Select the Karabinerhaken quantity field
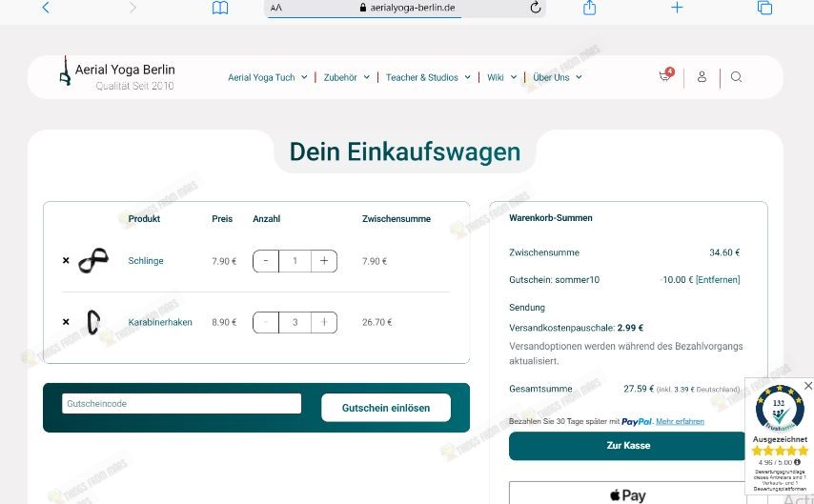The height and width of the screenshot is (504, 814). (295, 322)
